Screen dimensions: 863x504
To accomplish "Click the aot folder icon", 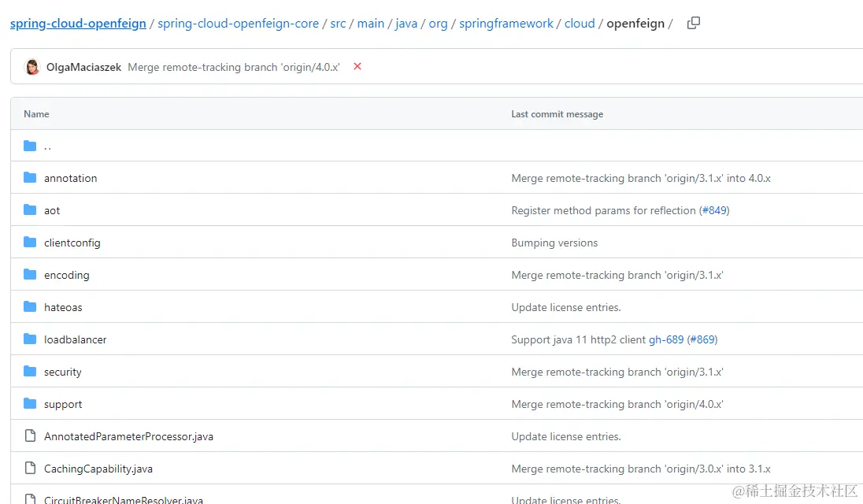I will point(30,210).
